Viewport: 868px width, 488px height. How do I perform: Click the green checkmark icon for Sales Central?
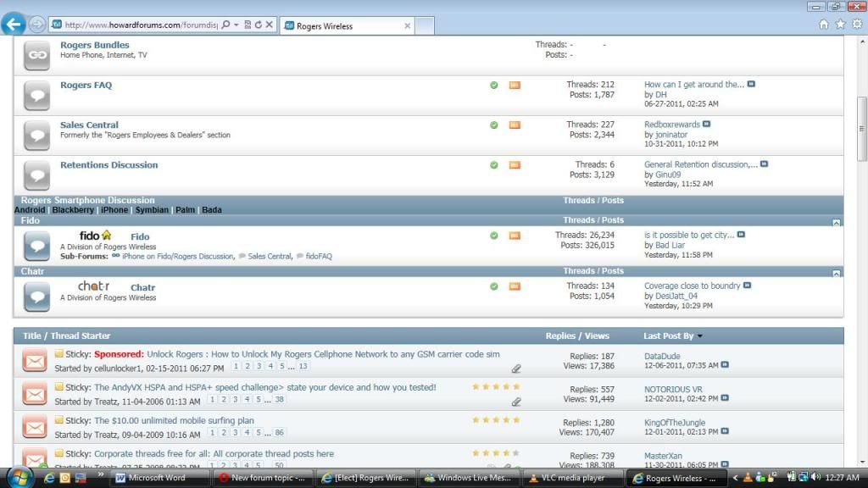(494, 125)
